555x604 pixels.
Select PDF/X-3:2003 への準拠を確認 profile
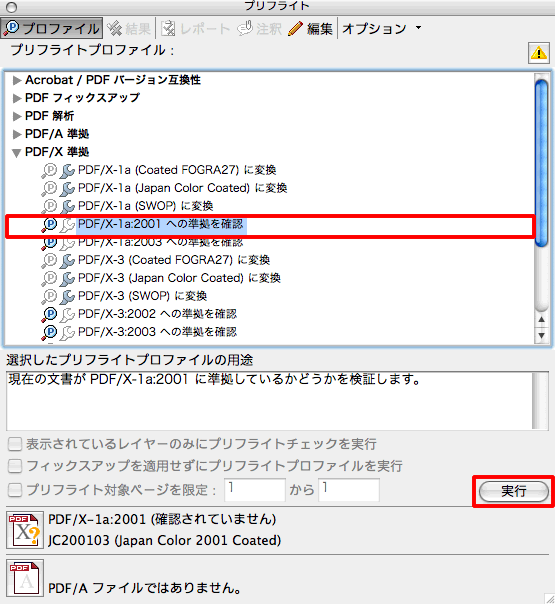click(157, 332)
